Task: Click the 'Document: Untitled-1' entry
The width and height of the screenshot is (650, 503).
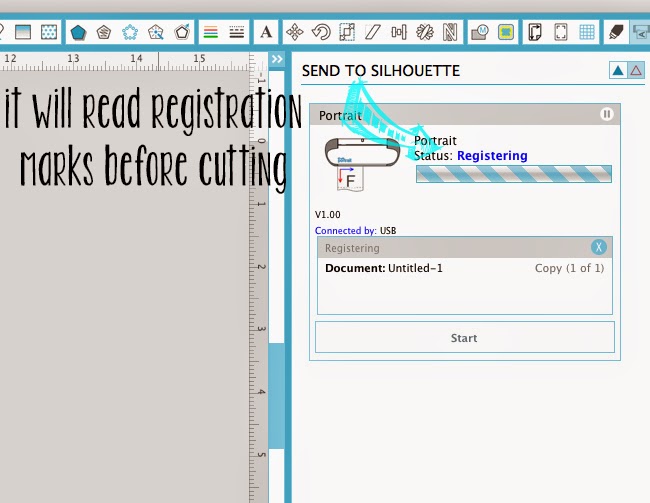Action: coord(384,268)
